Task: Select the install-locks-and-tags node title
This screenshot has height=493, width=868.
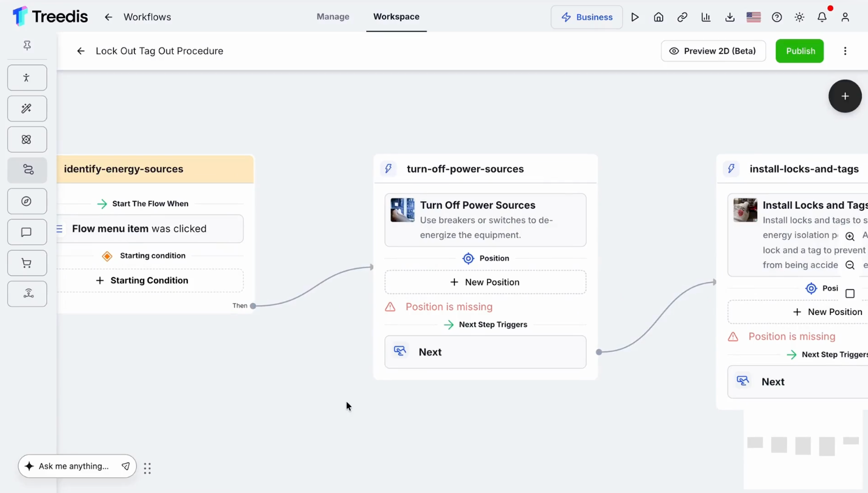Action: tap(804, 169)
